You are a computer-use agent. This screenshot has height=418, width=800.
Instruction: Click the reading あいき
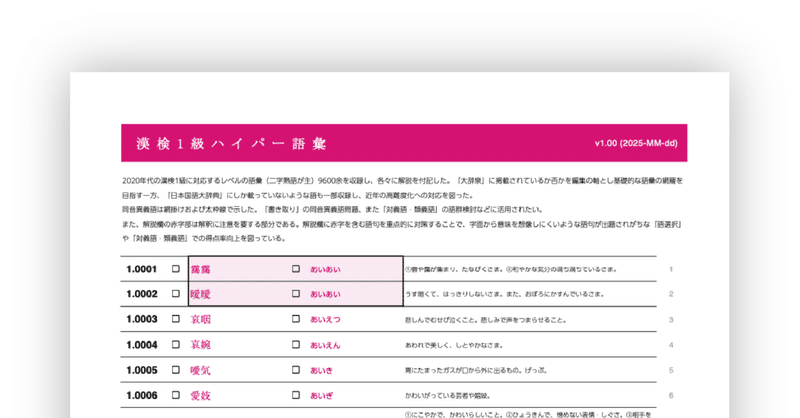[x=321, y=371]
